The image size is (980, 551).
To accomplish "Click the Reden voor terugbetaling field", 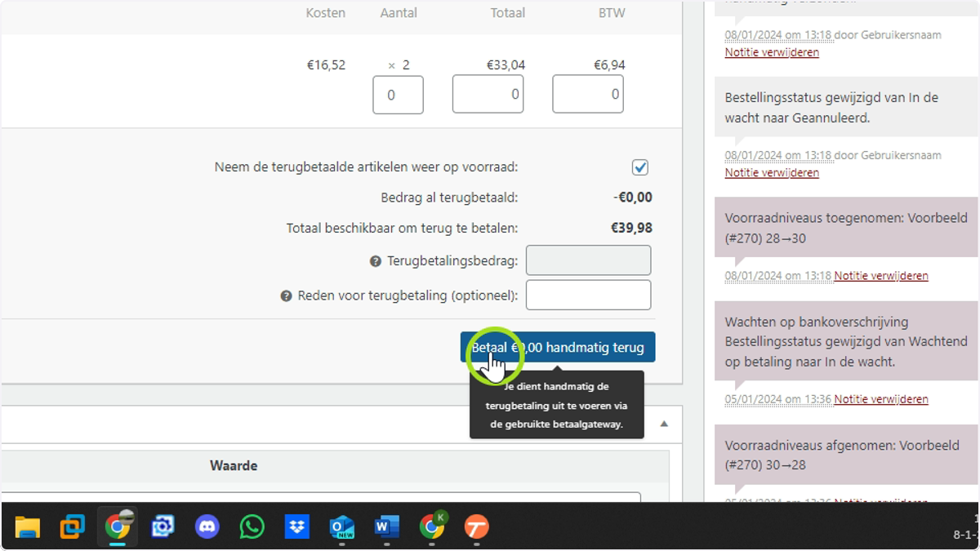I will 589,295.
